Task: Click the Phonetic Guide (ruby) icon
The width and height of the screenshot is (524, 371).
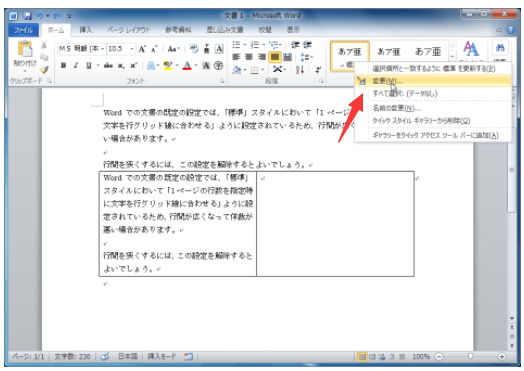Action: [x=207, y=49]
